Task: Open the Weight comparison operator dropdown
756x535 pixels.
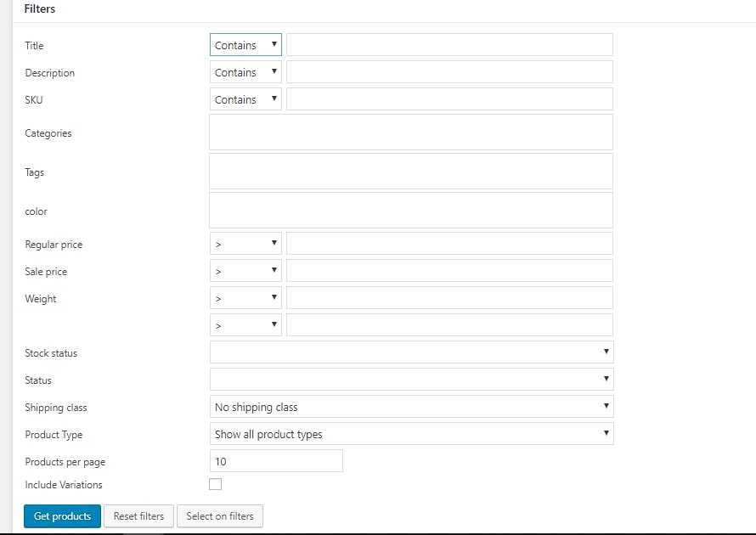Action: coord(245,298)
